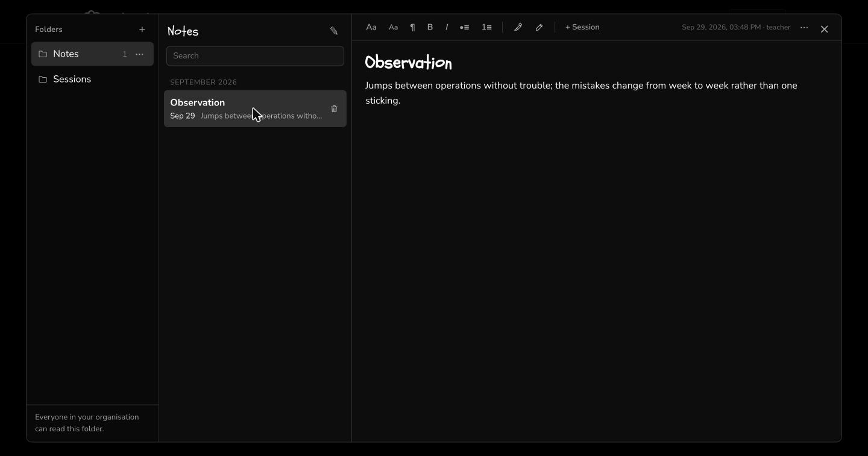Open Notes folder options ellipsis
Viewport: 868px width, 456px height.
[140, 54]
